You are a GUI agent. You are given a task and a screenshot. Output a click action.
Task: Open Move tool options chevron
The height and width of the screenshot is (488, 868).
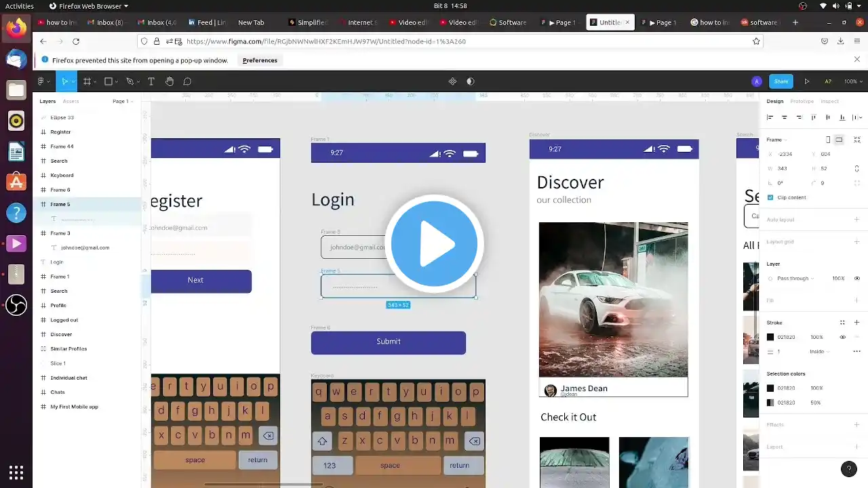(73, 82)
